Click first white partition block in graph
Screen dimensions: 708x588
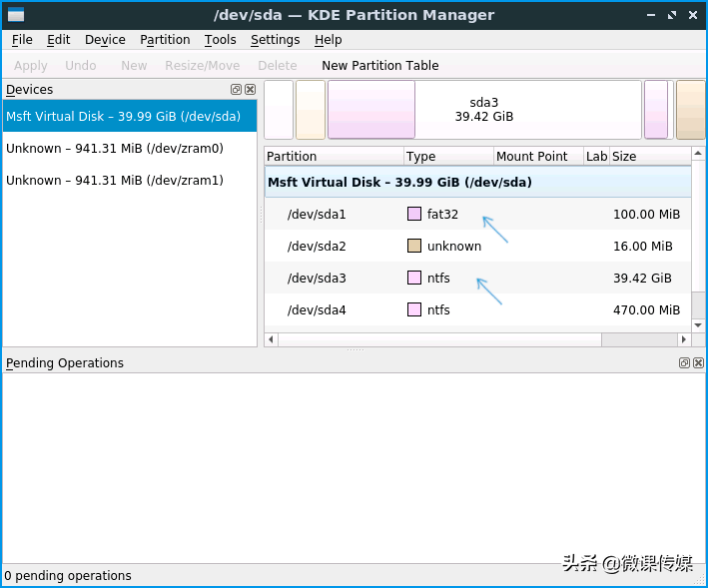tap(279, 110)
